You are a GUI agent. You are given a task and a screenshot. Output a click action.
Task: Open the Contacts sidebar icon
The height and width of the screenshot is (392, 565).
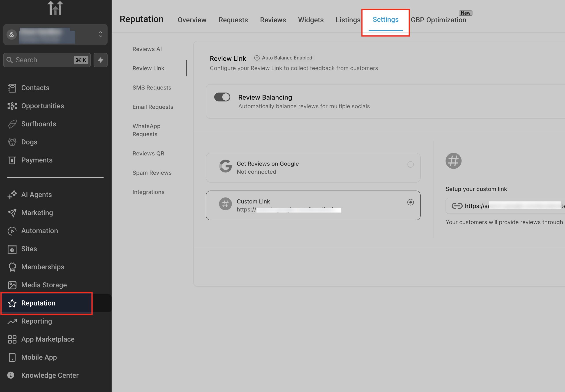(x=12, y=88)
